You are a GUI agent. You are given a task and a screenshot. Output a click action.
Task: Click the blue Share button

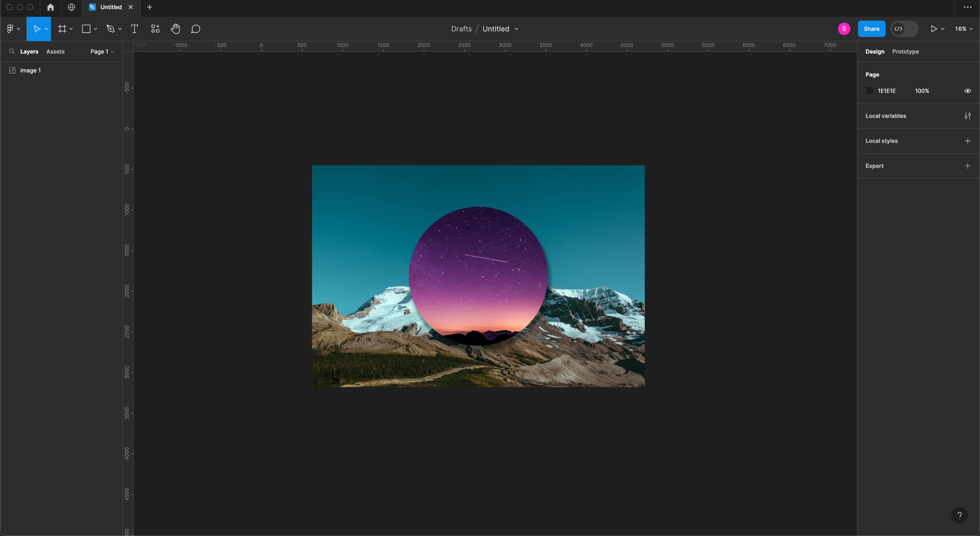point(871,29)
